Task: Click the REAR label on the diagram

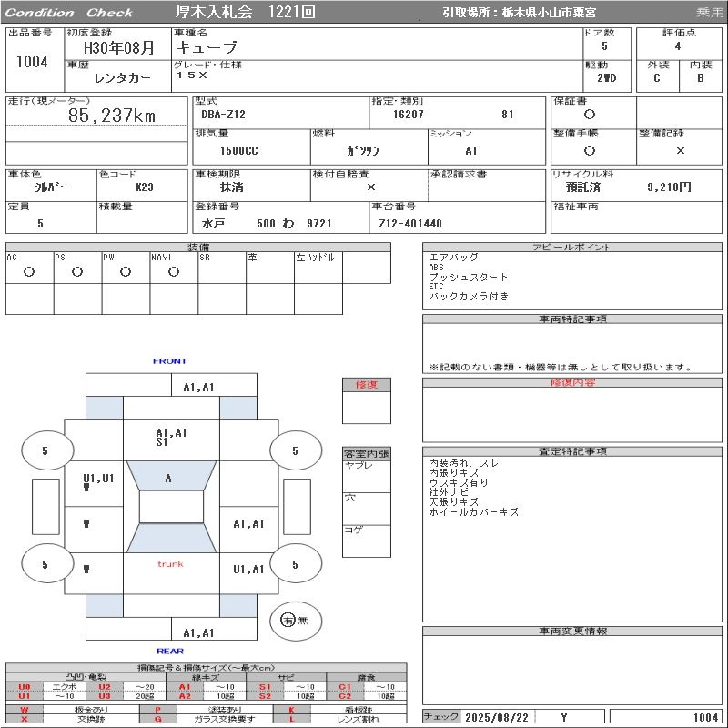Action: (170, 651)
